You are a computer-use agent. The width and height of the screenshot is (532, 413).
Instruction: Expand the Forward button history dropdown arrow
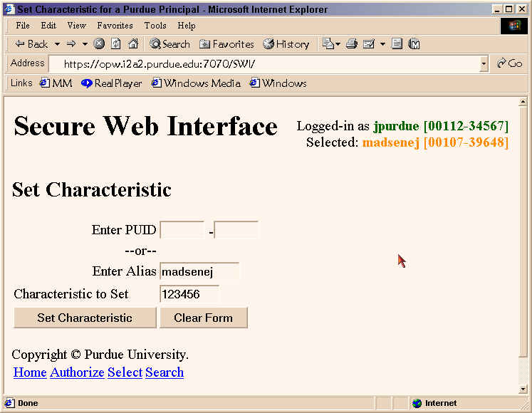[x=85, y=44]
